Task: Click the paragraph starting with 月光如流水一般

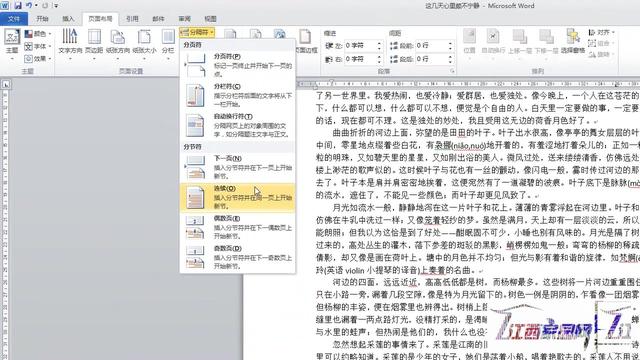Action: (478, 239)
